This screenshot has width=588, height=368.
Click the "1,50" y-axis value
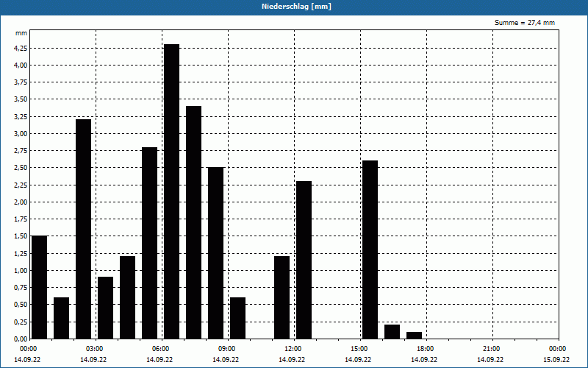[x=21, y=236]
